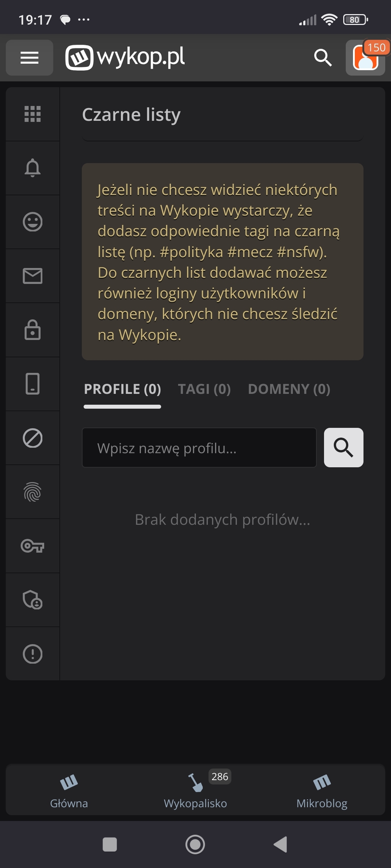This screenshot has width=391, height=868.
Task: Open user avatar with 150 notifications
Action: (x=366, y=58)
